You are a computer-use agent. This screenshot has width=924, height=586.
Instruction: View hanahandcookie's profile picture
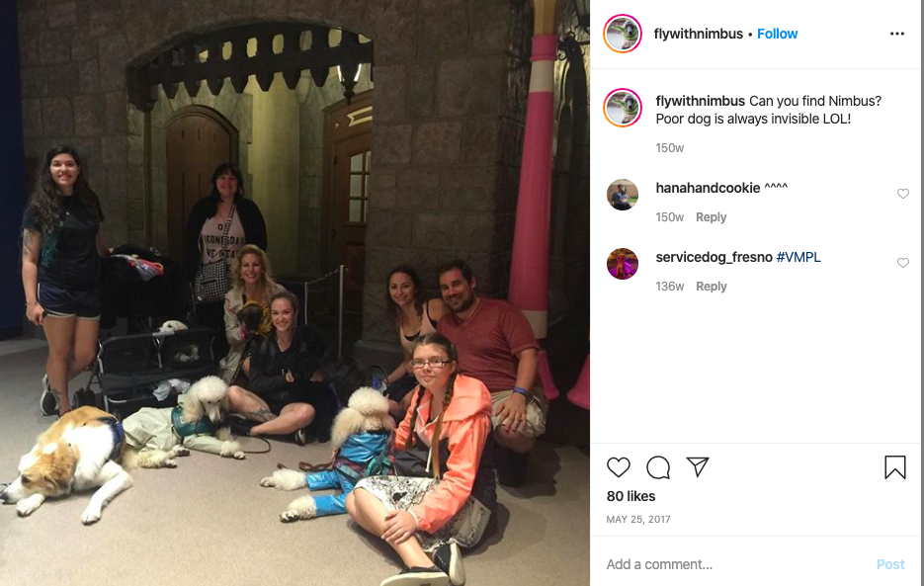623,195
